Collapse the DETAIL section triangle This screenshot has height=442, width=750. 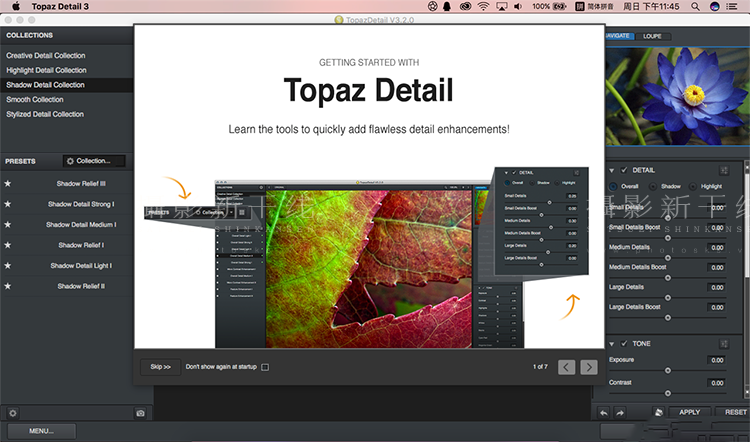(612, 170)
